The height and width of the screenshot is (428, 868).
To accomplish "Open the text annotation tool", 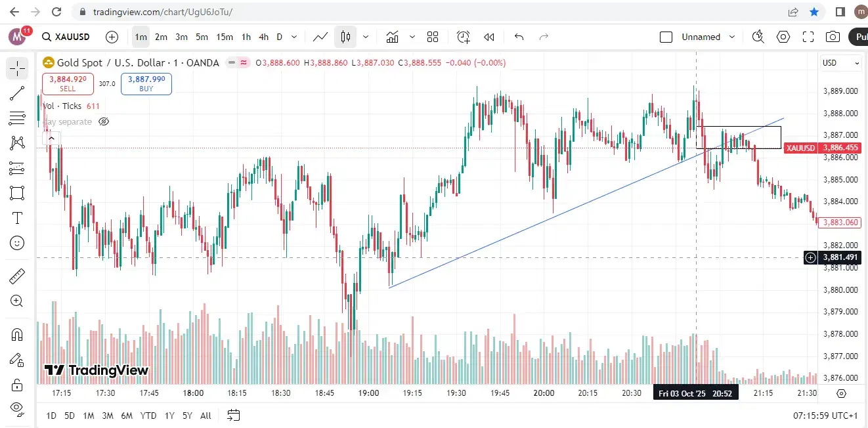I will (17, 218).
